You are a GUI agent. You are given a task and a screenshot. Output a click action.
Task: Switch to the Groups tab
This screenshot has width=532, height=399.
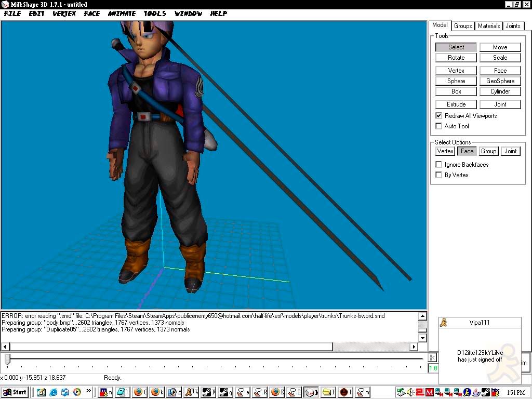coord(463,26)
